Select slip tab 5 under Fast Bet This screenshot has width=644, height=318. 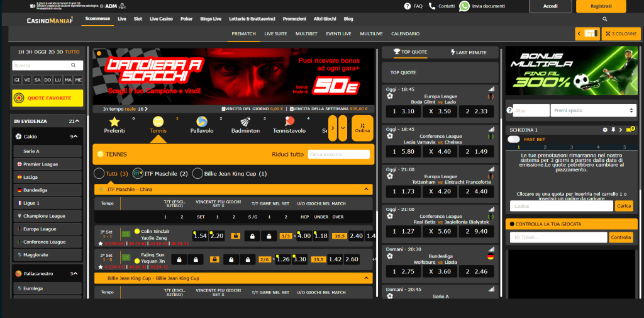point(625,147)
